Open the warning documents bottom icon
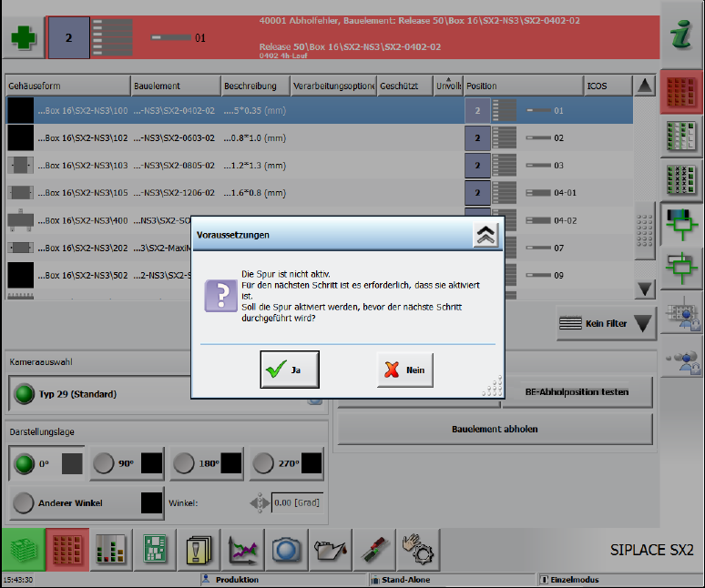The height and width of the screenshot is (588, 705). 199,549
